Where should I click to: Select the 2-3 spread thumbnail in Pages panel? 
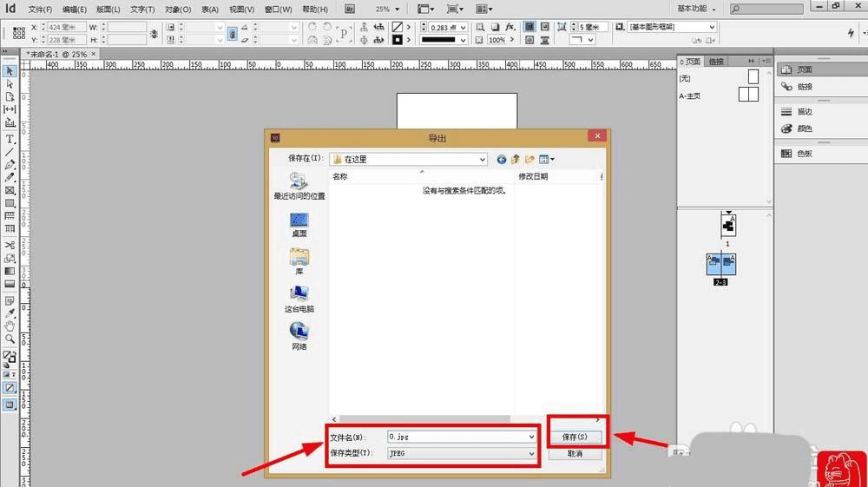click(x=720, y=265)
